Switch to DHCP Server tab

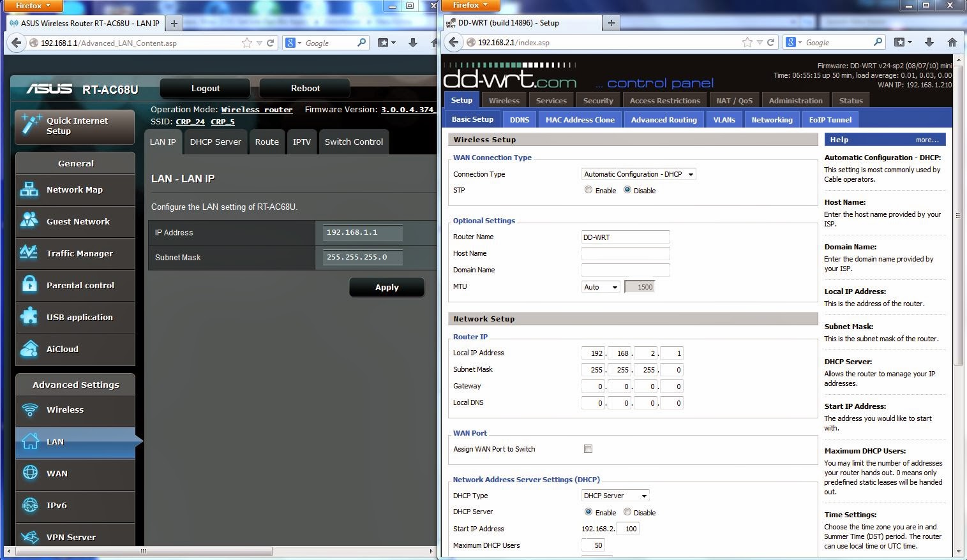pos(215,142)
